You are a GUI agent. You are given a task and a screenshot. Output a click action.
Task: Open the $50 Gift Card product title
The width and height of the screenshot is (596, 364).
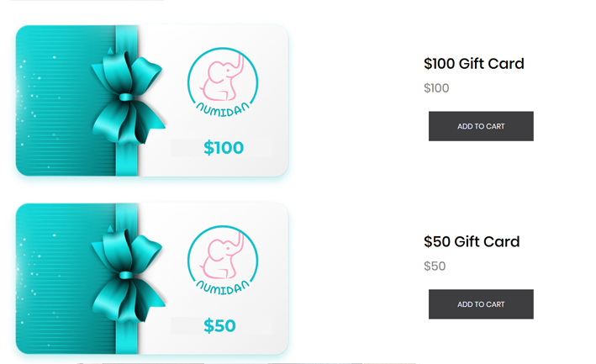(472, 242)
